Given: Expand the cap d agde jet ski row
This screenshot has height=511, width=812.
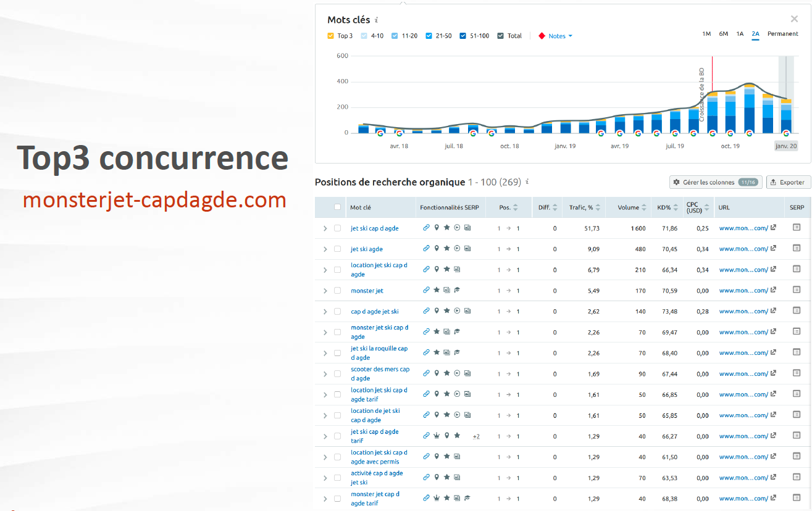Looking at the screenshot, I should (325, 312).
